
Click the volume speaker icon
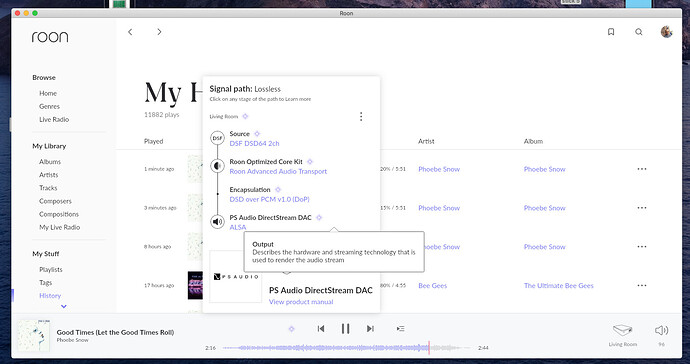(x=661, y=330)
